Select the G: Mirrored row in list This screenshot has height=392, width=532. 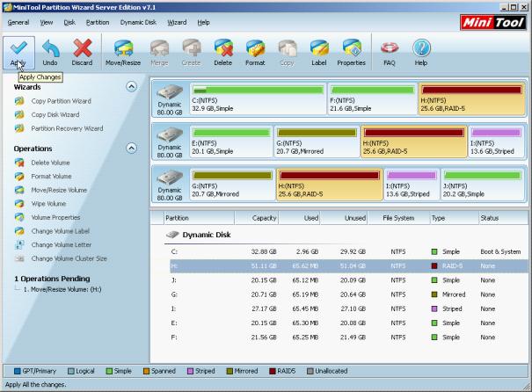point(349,294)
